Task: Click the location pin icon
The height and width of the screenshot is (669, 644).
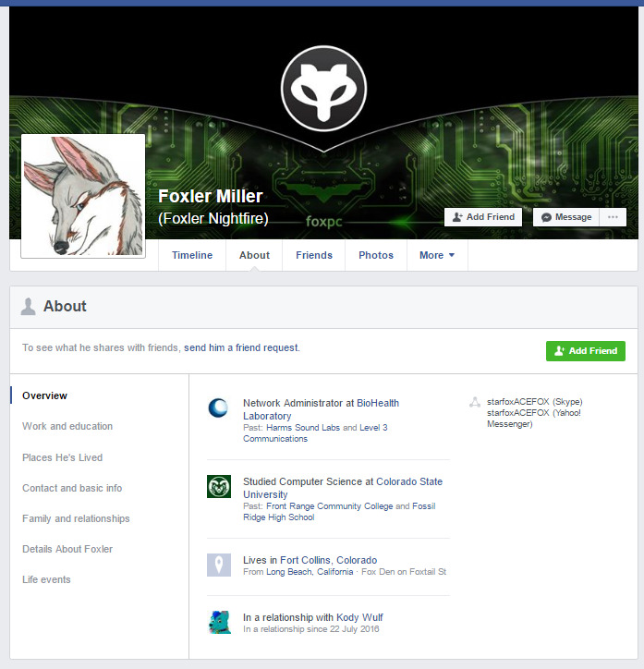Action: point(219,565)
